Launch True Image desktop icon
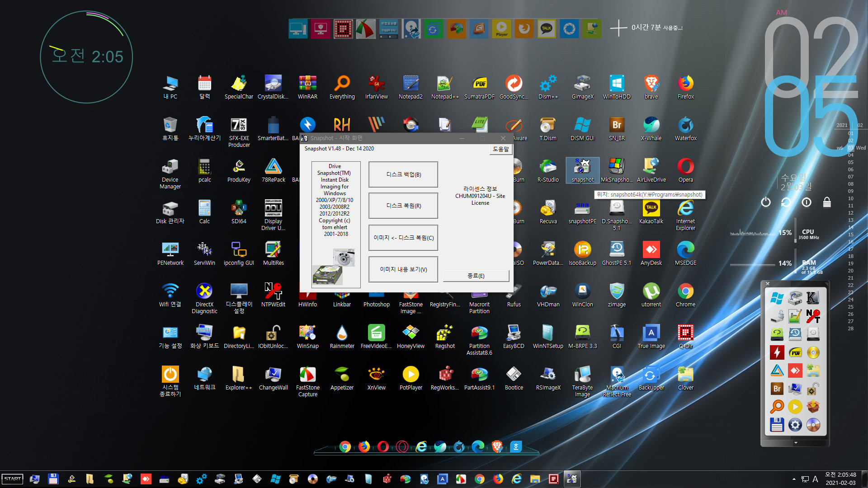The width and height of the screenshot is (868, 488). 651,337
